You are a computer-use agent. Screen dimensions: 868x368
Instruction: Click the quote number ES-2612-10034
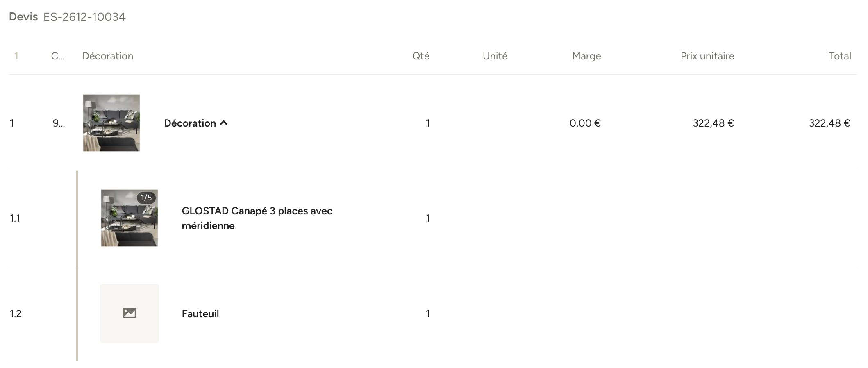click(84, 17)
